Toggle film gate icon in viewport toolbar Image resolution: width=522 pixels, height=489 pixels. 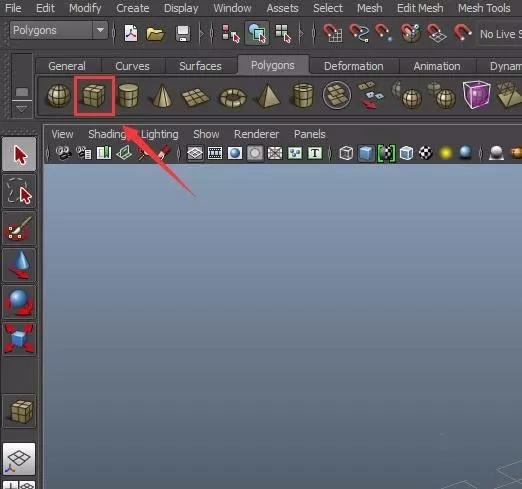tap(215, 153)
